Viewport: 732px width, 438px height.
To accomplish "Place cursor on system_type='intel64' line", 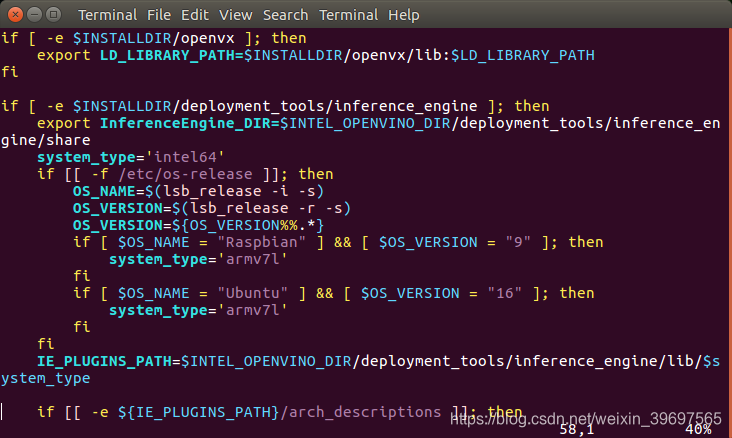I will 131,157.
